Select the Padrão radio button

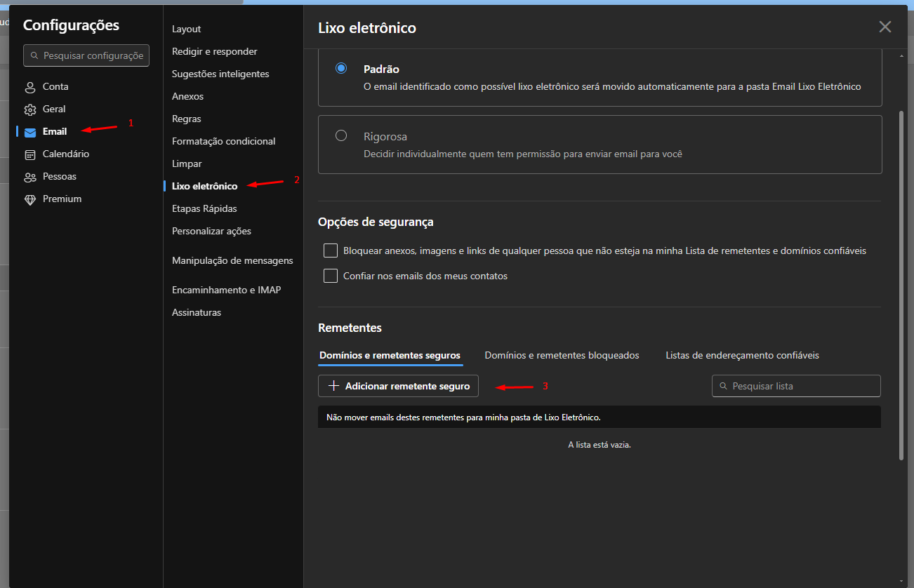point(341,68)
